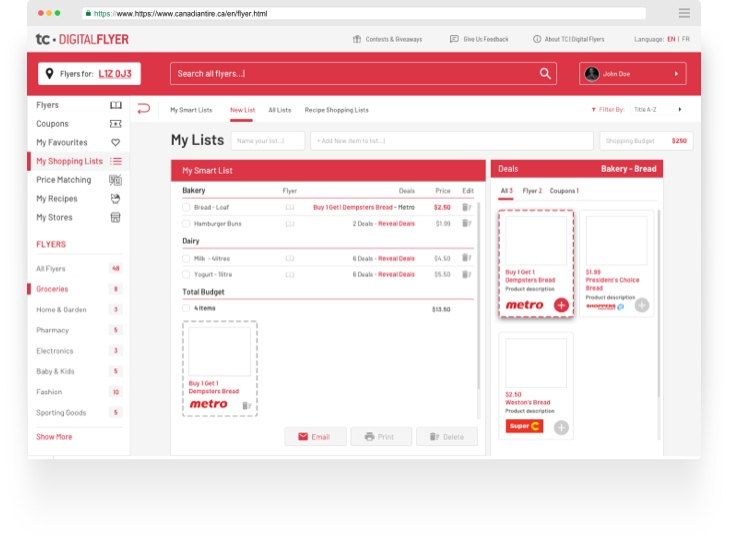Click the About TC info icon
This screenshot has height=554, width=731.
tap(537, 39)
